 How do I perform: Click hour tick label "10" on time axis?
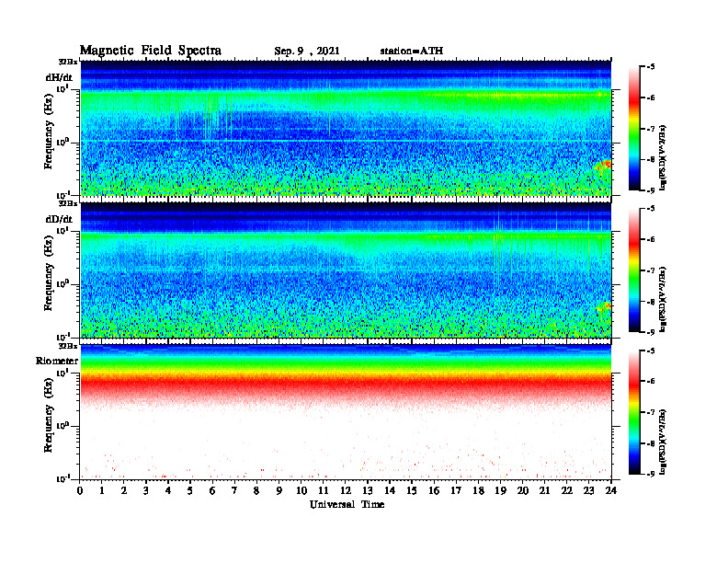coord(301,490)
